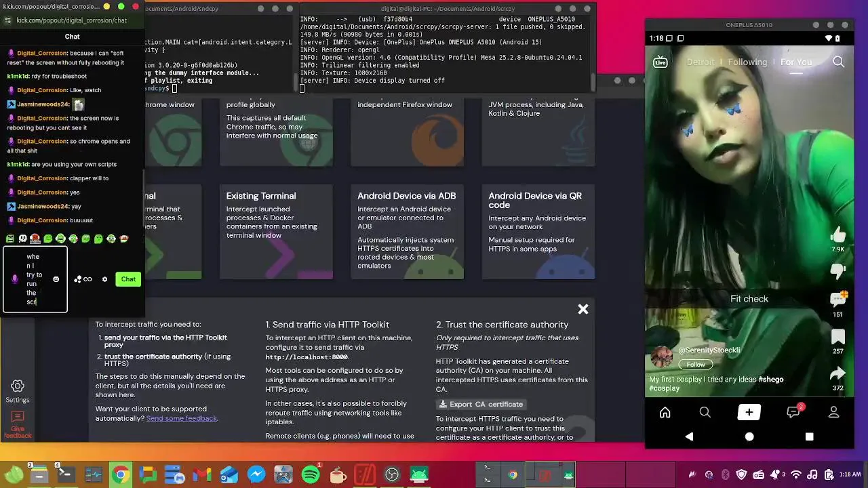Select Android Device via QR code card
The image size is (868, 488).
(538, 232)
